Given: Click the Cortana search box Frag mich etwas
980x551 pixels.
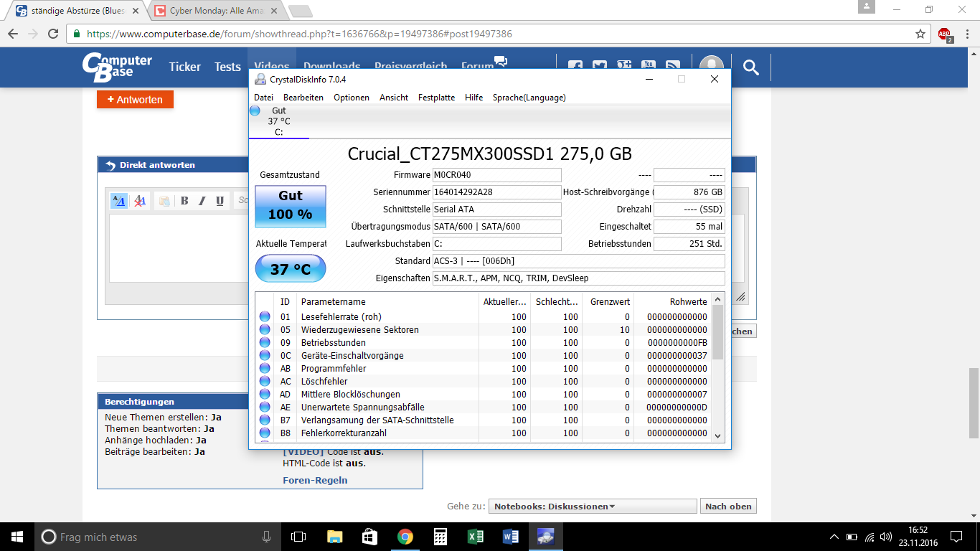Looking at the screenshot, I should click(156, 537).
